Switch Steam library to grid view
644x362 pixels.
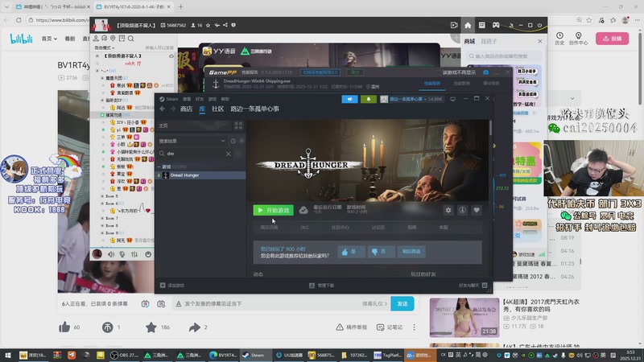tap(238, 125)
